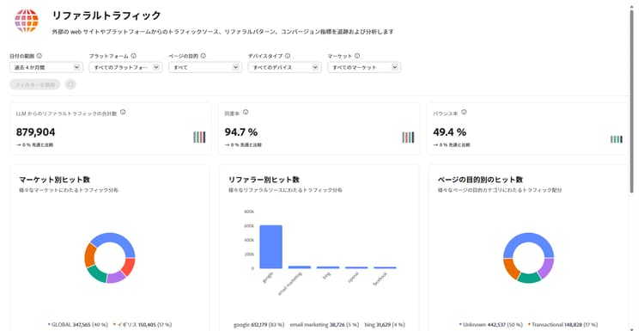Screen dimensions: 644x331
Task: Open the すべてのプラットフォーム dropdown
Action: pos(125,67)
